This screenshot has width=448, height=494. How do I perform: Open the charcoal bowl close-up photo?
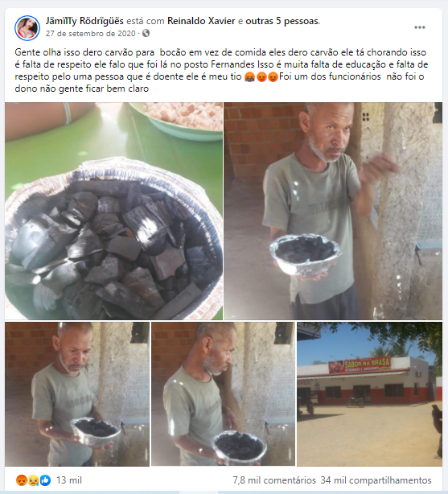(x=113, y=211)
